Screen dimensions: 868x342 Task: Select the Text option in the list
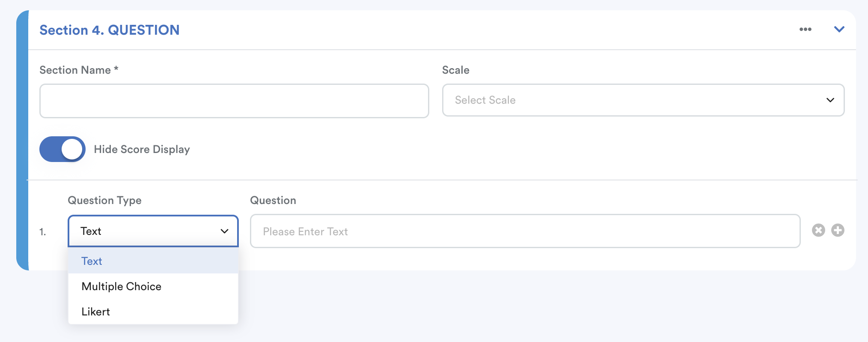(92, 261)
